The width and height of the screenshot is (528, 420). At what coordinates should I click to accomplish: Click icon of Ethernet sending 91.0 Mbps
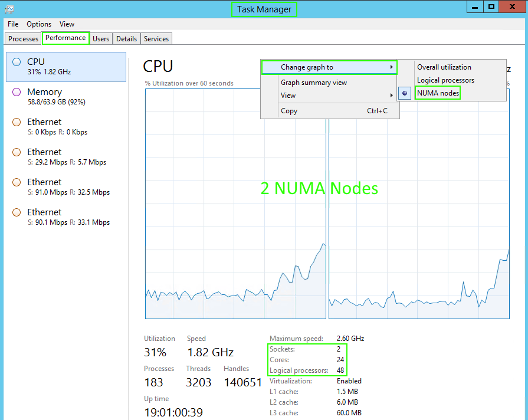(16, 182)
